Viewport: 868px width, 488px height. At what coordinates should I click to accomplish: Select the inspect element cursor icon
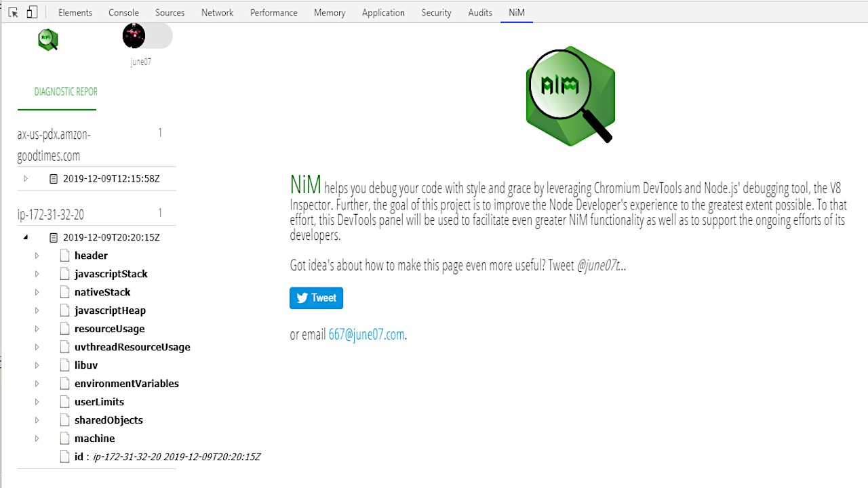[13, 12]
